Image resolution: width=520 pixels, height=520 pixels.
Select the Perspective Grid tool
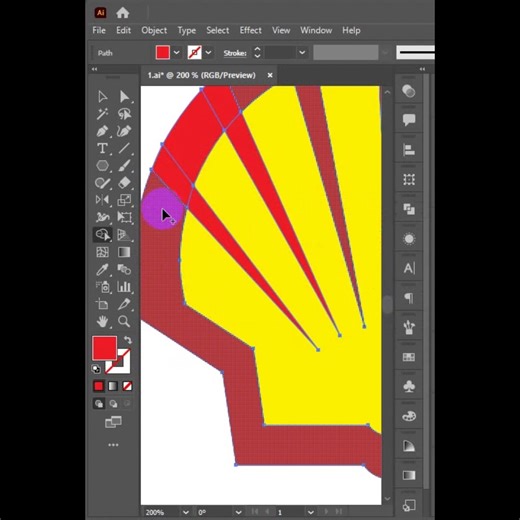coord(124,235)
